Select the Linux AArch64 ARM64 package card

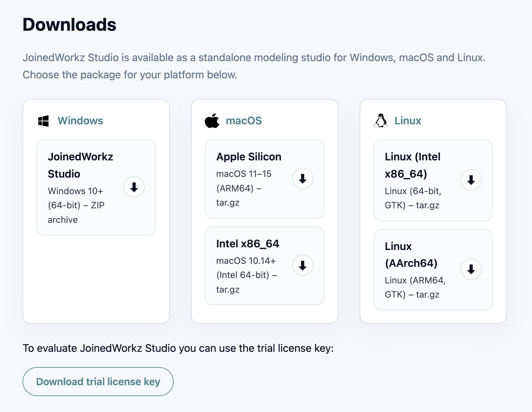tap(433, 270)
